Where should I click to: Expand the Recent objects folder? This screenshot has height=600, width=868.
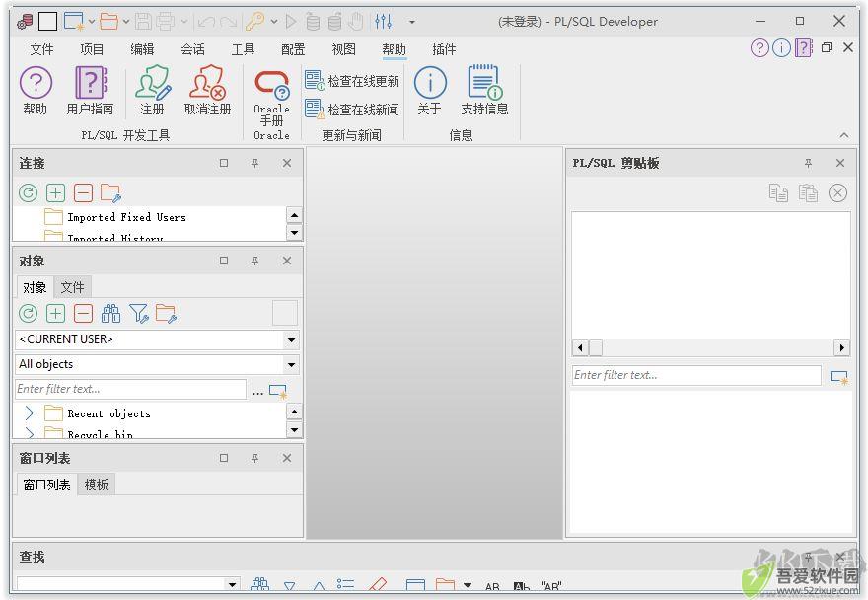30,413
